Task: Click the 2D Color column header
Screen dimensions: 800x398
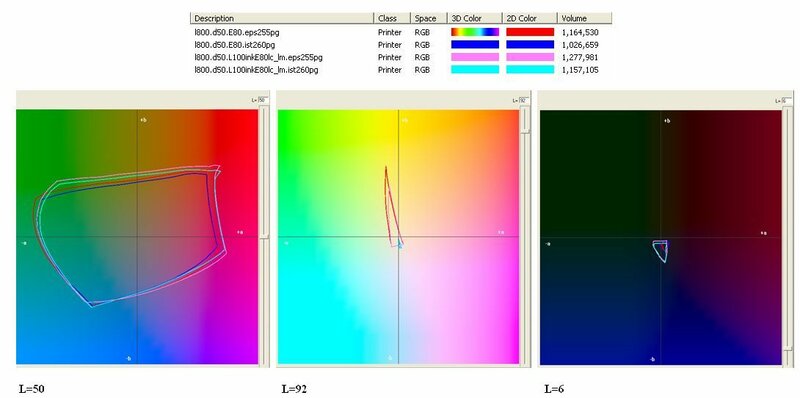Action: (x=530, y=18)
